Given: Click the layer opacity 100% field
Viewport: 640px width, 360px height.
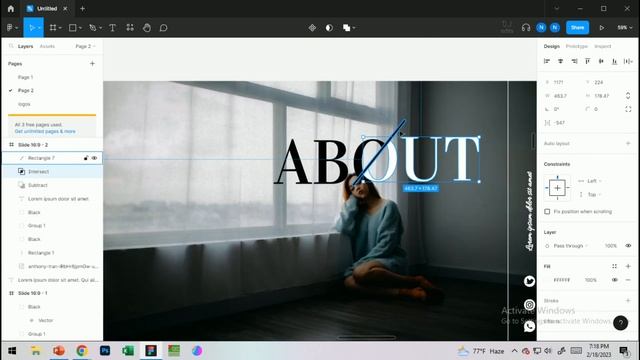Looking at the screenshot, I should click(611, 246).
